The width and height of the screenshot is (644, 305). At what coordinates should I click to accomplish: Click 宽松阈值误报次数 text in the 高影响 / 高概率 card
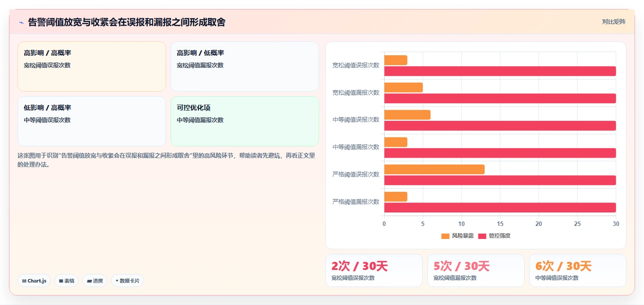[x=47, y=65]
